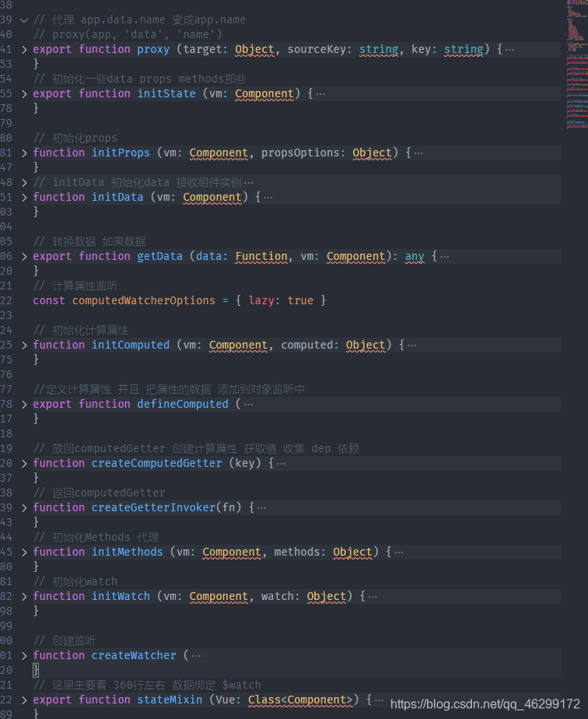Click the '// 初始化watch' comment

(x=75, y=581)
